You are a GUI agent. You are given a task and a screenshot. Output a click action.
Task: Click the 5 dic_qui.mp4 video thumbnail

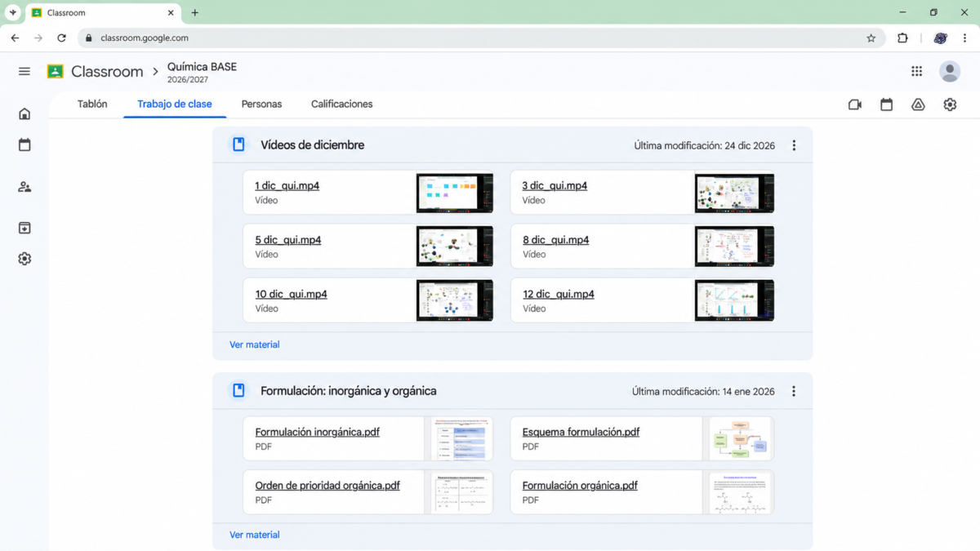tap(455, 247)
